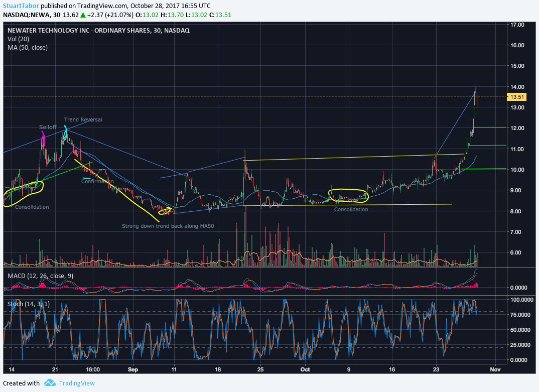This screenshot has height=392, width=539.
Task: Click the TradingView link at bottom
Action: pyautogui.click(x=77, y=383)
